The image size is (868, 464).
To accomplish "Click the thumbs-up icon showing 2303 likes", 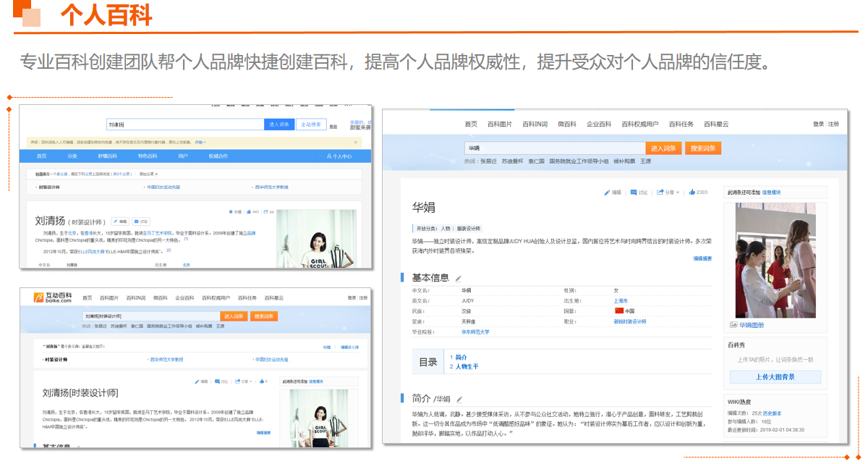I will click(x=692, y=193).
